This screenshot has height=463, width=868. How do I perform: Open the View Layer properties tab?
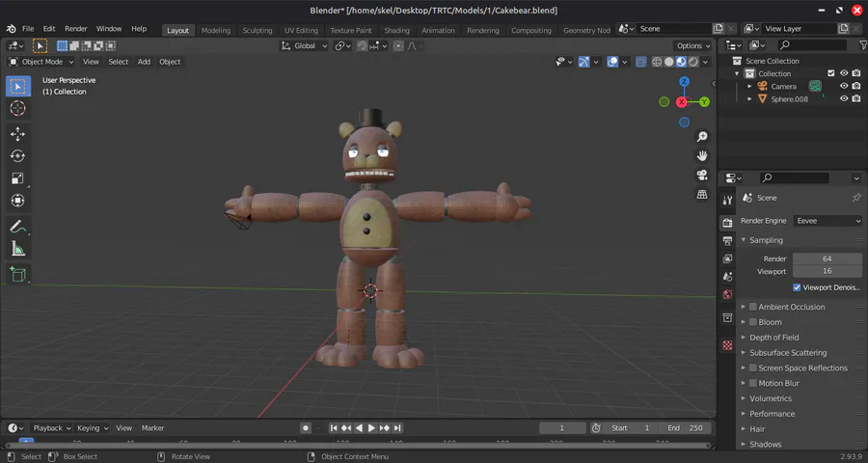coord(727,259)
